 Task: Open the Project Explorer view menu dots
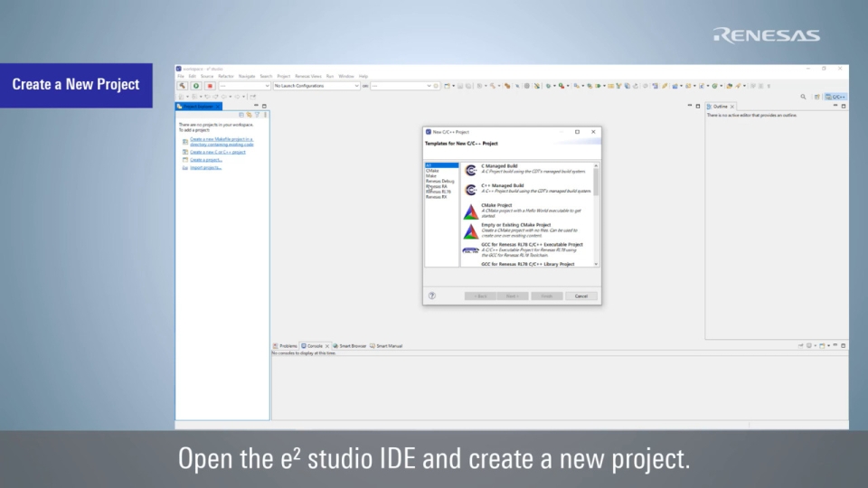265,115
